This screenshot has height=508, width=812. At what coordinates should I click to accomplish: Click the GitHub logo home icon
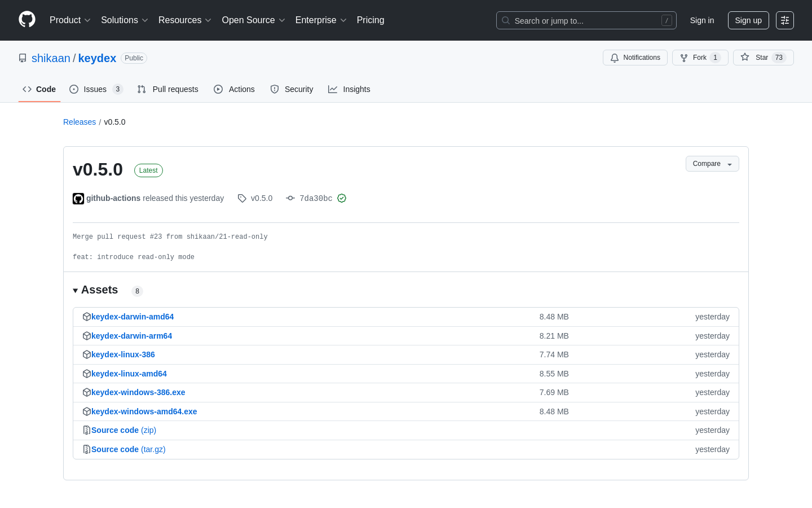pos(27,20)
